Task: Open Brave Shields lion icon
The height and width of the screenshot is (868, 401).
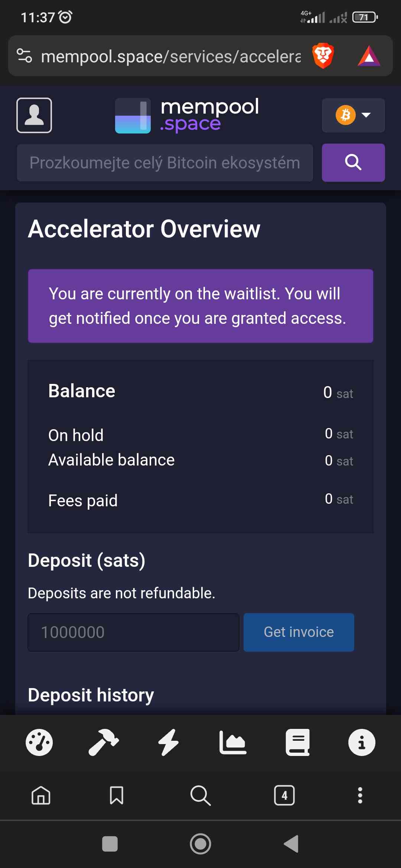Action: 323,56
